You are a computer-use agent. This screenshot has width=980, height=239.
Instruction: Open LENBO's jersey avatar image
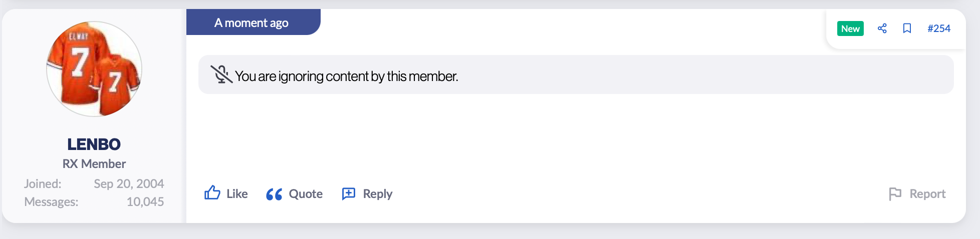point(94,69)
